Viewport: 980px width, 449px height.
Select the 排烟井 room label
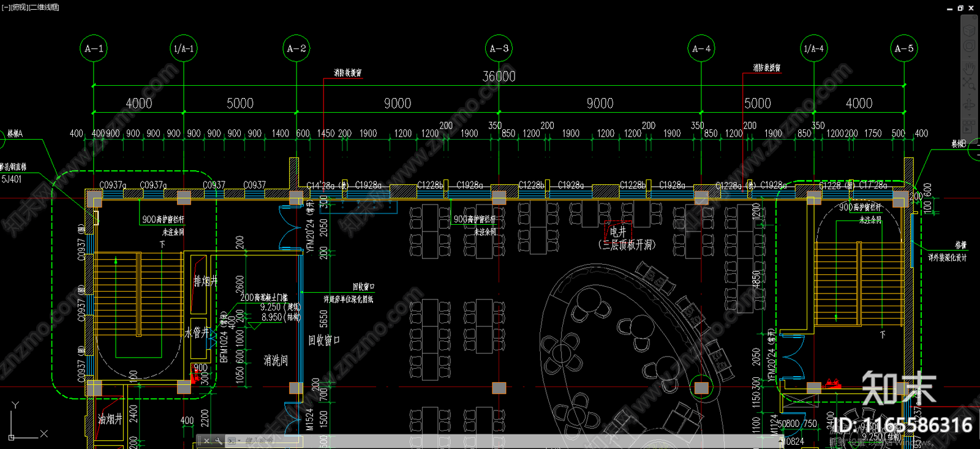(205, 281)
